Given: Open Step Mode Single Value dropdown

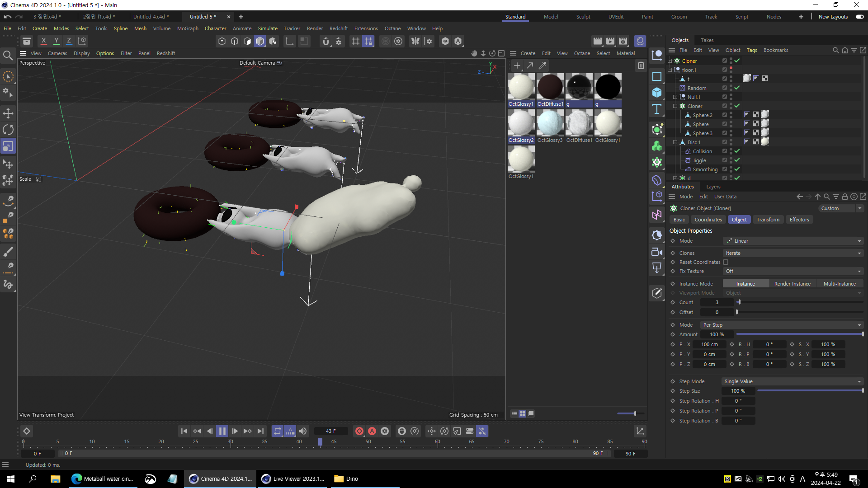Looking at the screenshot, I should pos(793,381).
